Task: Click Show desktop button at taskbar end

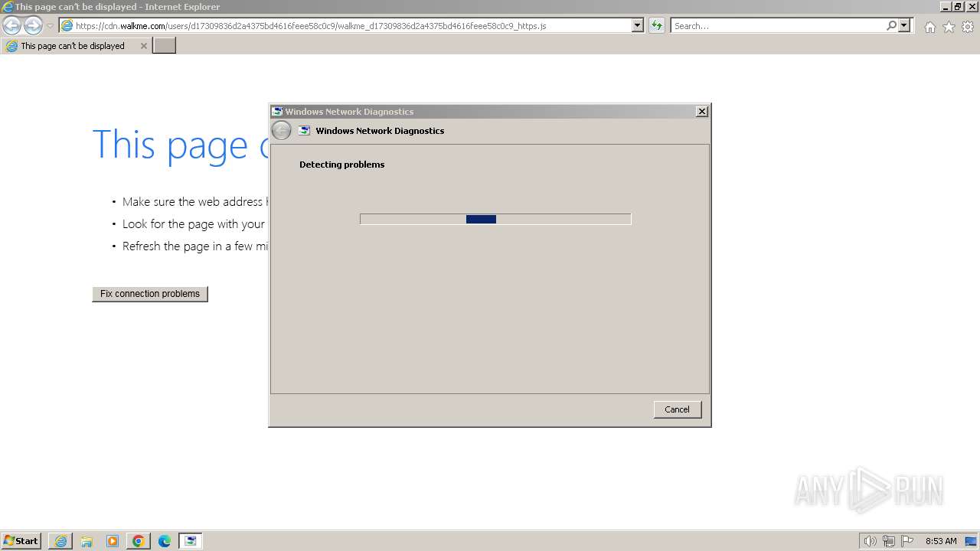Action: (x=972, y=541)
